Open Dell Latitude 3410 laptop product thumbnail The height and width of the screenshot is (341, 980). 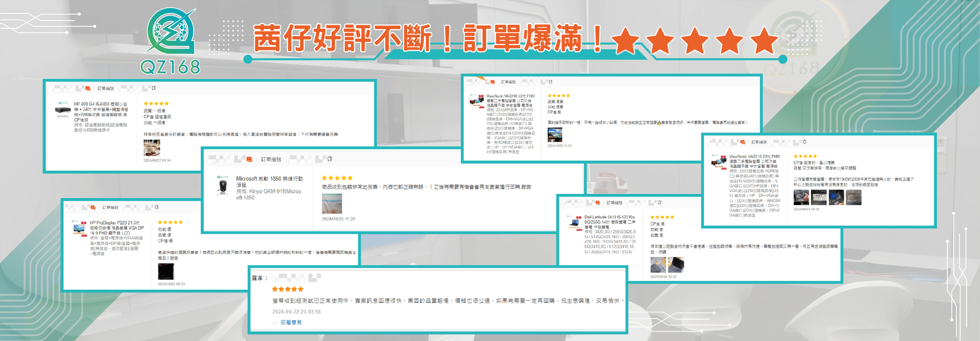574,222
